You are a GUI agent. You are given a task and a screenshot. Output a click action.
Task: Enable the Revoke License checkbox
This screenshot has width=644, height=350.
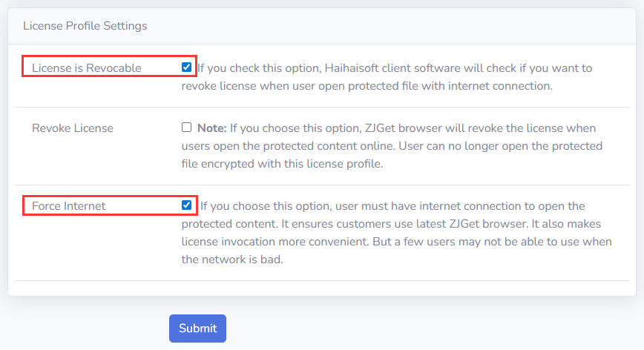[x=186, y=128]
